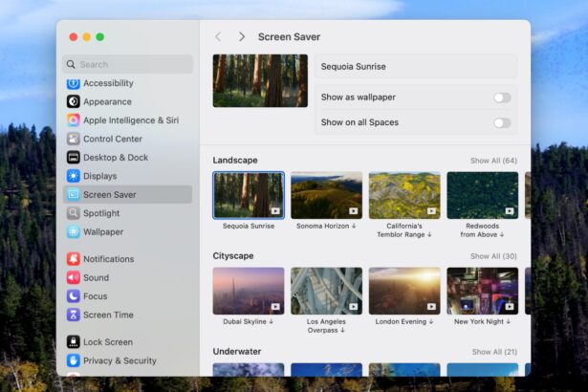588x392 pixels.
Task: Click the Desktop & Dock label
Action: click(116, 158)
